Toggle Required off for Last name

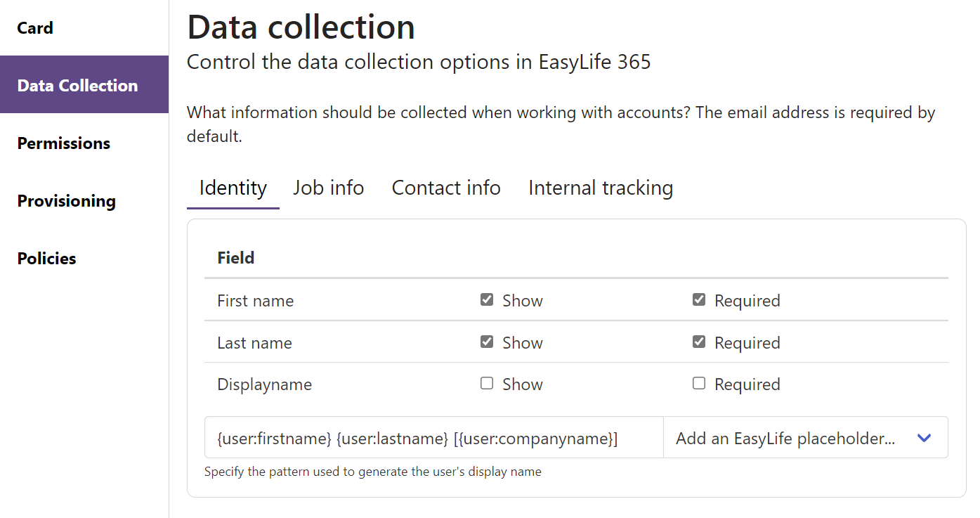click(x=699, y=342)
